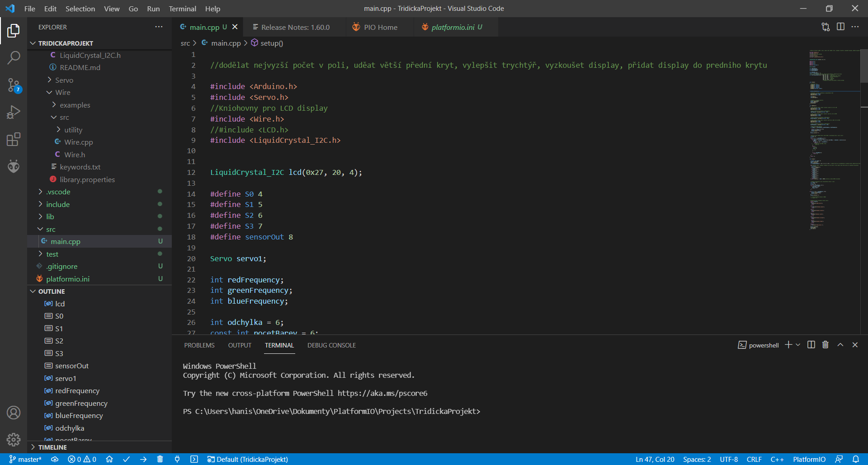Screen dimensions: 868x465
Task: Change line endings via CRLF indicator
Action: [755, 459]
